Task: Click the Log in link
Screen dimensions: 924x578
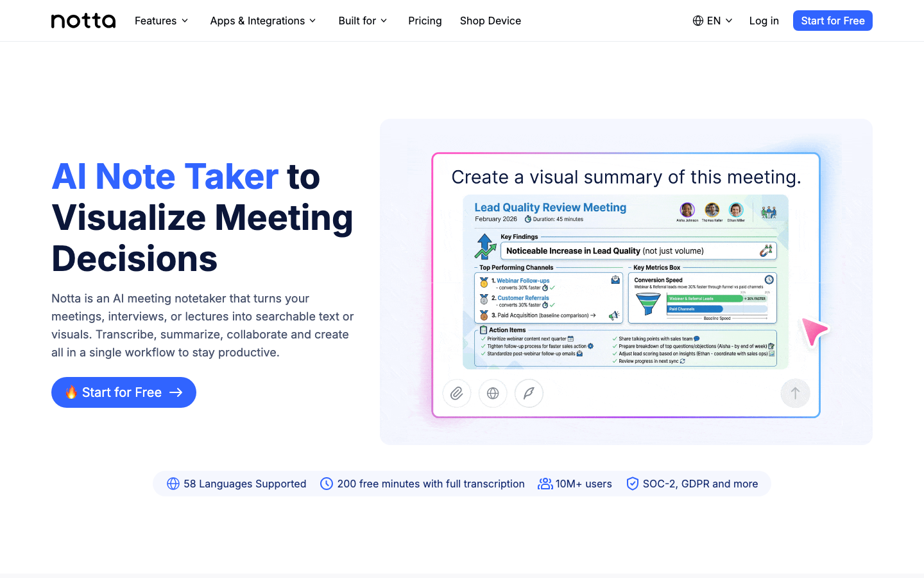Action: (x=764, y=21)
